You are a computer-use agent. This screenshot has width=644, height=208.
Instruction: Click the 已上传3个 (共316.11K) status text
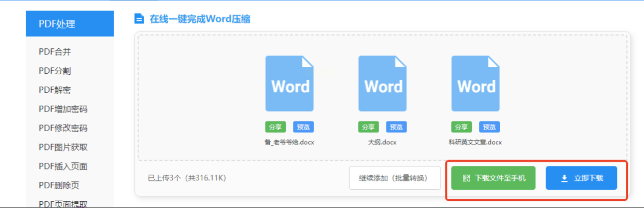click(x=187, y=178)
